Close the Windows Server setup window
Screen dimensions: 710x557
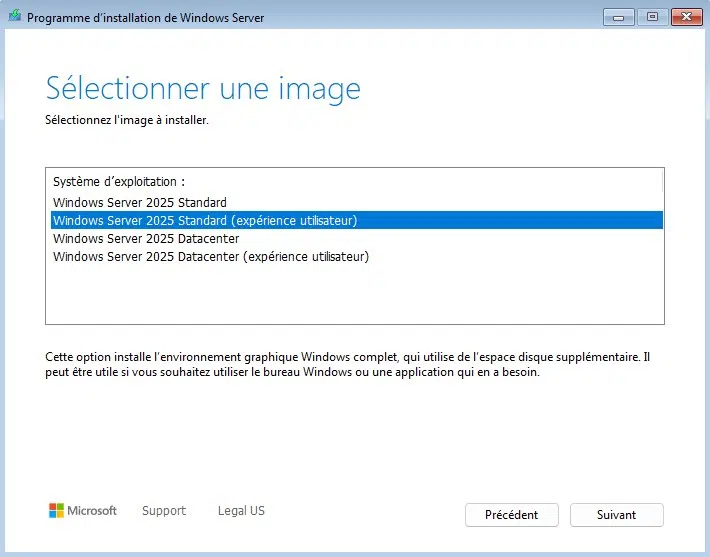[x=686, y=17]
